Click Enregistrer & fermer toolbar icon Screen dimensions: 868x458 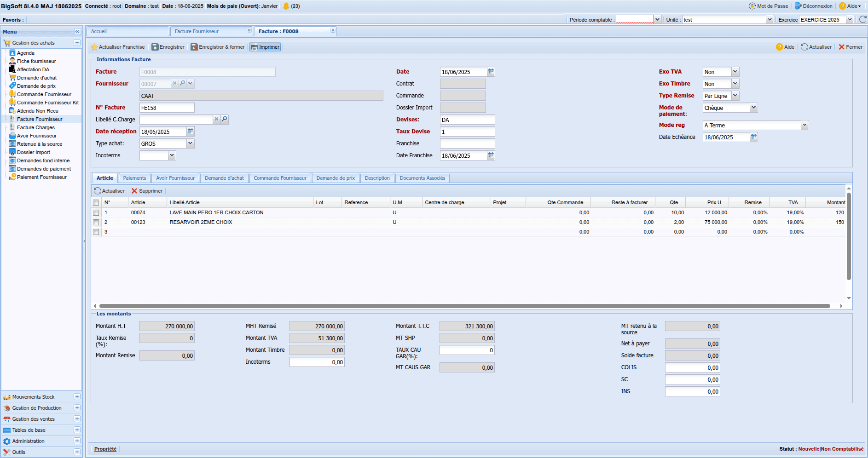pos(194,47)
